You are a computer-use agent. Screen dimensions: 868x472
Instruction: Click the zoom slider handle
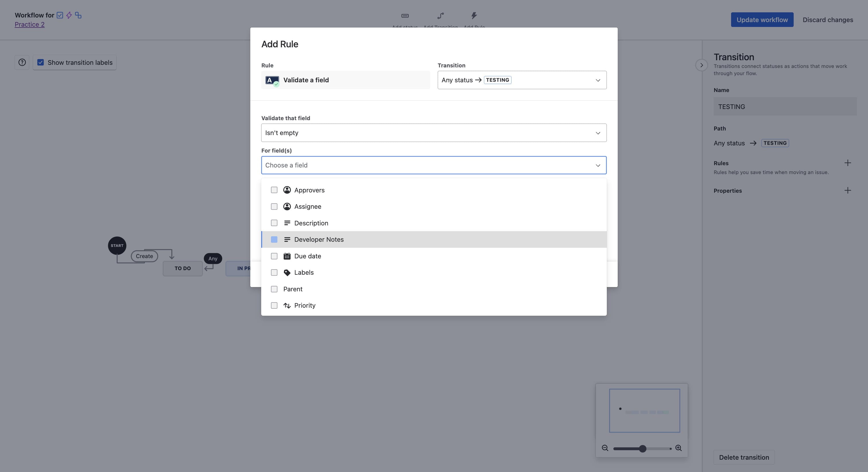tap(643, 448)
